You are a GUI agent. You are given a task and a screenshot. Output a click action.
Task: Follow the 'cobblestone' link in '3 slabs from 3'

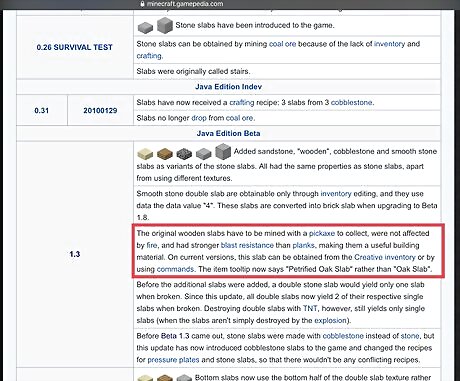351,102
